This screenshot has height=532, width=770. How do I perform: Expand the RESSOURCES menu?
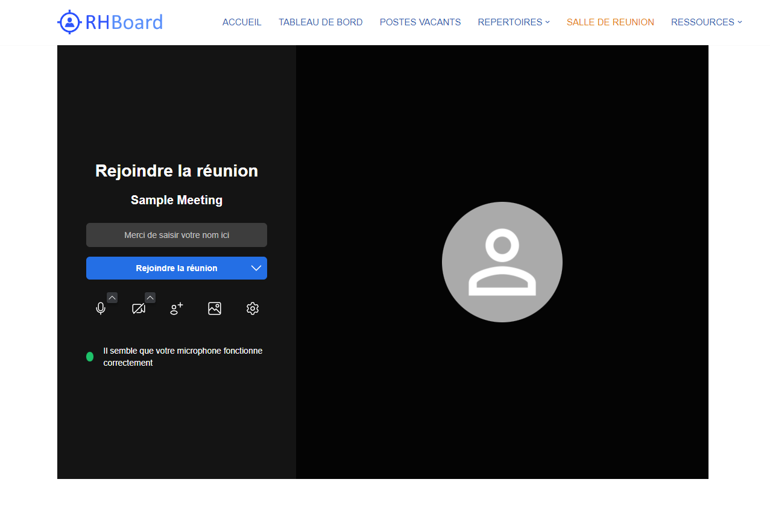(706, 22)
